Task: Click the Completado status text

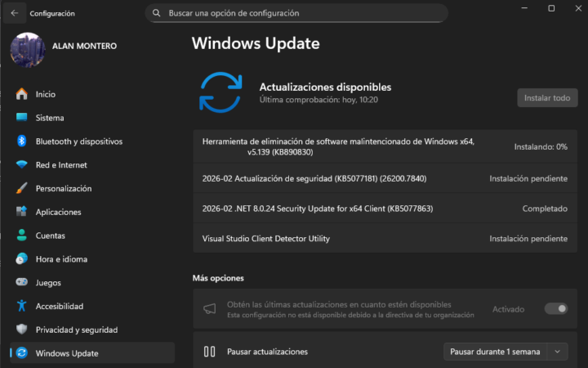Action: pyautogui.click(x=545, y=209)
